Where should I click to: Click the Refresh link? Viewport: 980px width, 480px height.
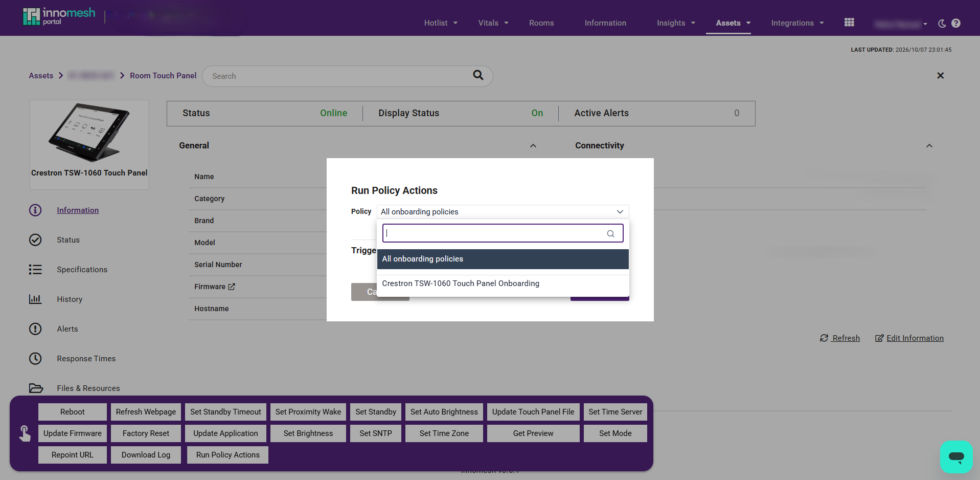tap(840, 338)
